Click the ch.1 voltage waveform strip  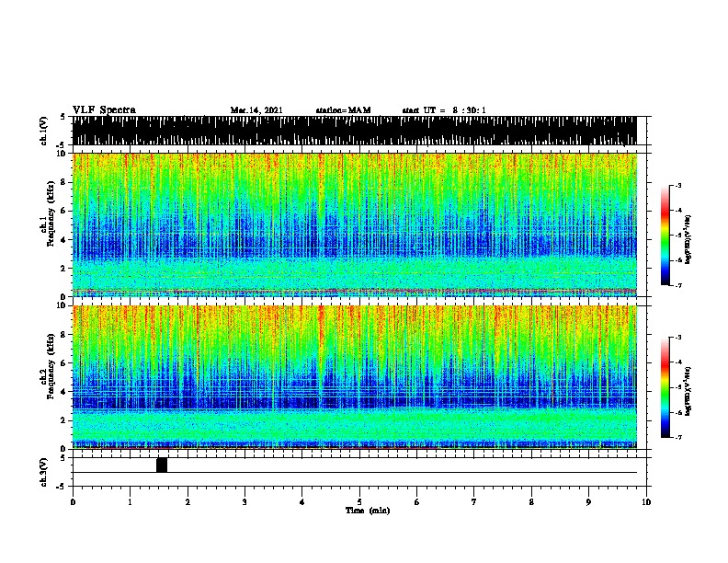(x=355, y=131)
